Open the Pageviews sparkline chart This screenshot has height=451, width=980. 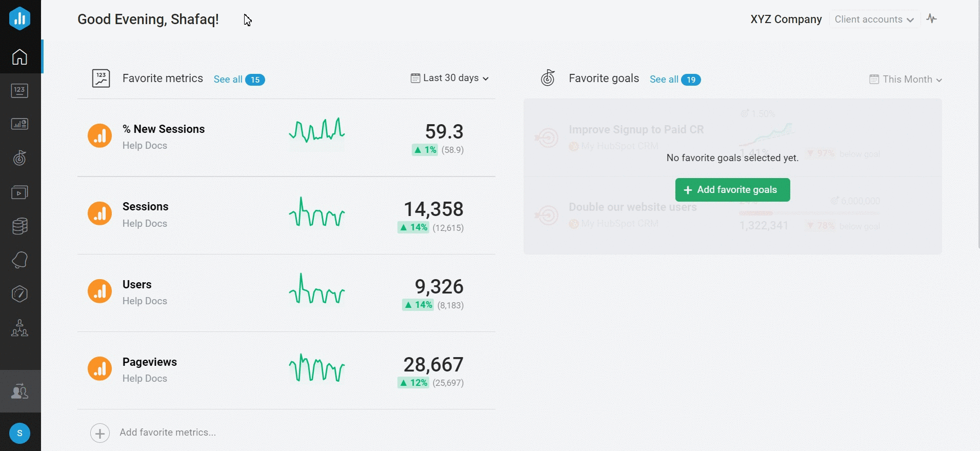pyautogui.click(x=317, y=368)
